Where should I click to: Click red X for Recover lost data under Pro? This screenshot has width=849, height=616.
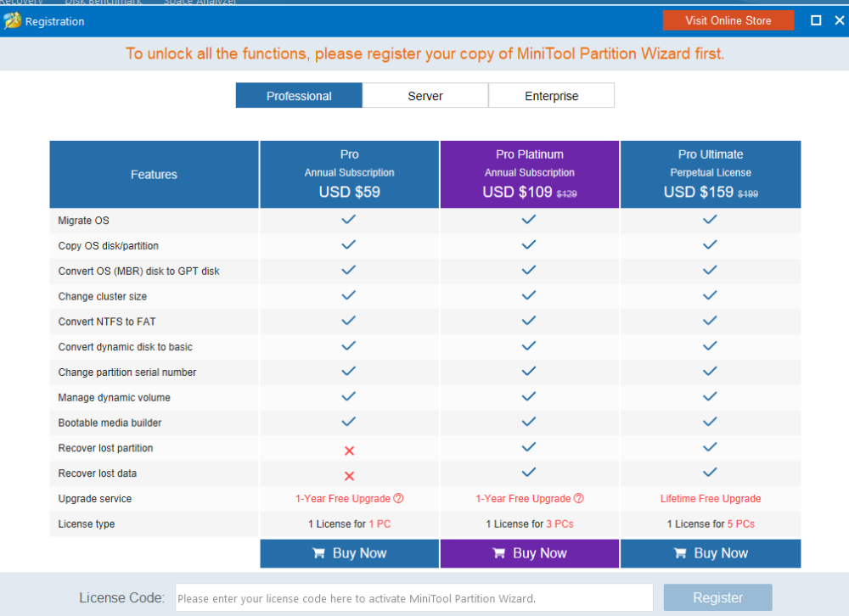click(x=349, y=475)
